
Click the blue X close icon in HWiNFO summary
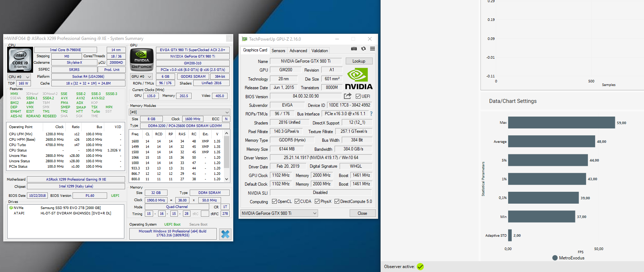pos(225,234)
